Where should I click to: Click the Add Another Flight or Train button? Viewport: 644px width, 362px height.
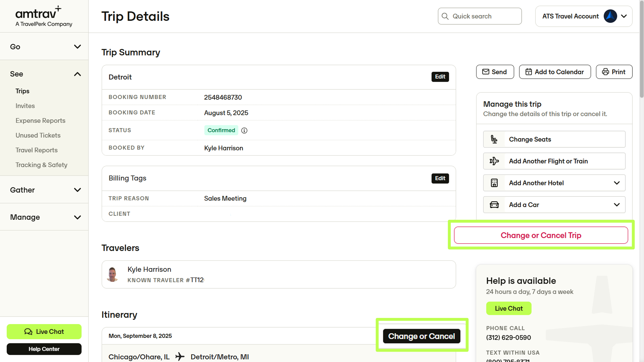554,161
